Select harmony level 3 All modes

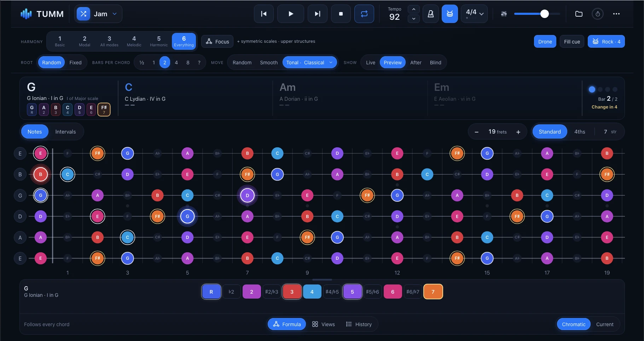coord(109,41)
